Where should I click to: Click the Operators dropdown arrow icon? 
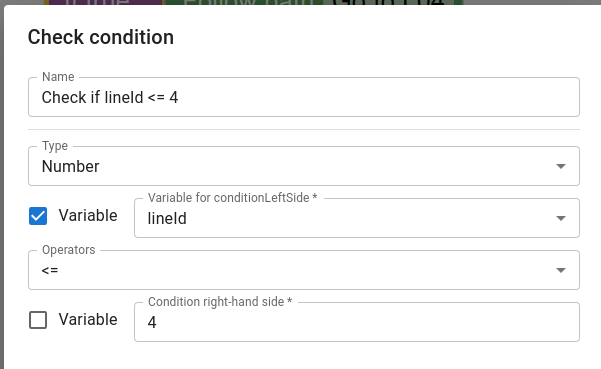click(x=561, y=271)
